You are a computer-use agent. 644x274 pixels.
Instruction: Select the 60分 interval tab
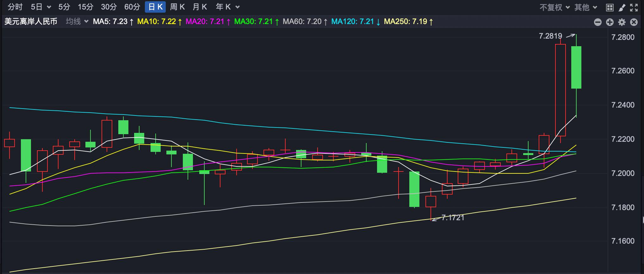click(132, 7)
